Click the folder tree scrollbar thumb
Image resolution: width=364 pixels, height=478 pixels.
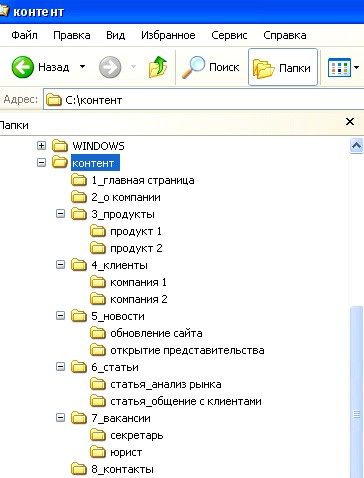click(356, 392)
